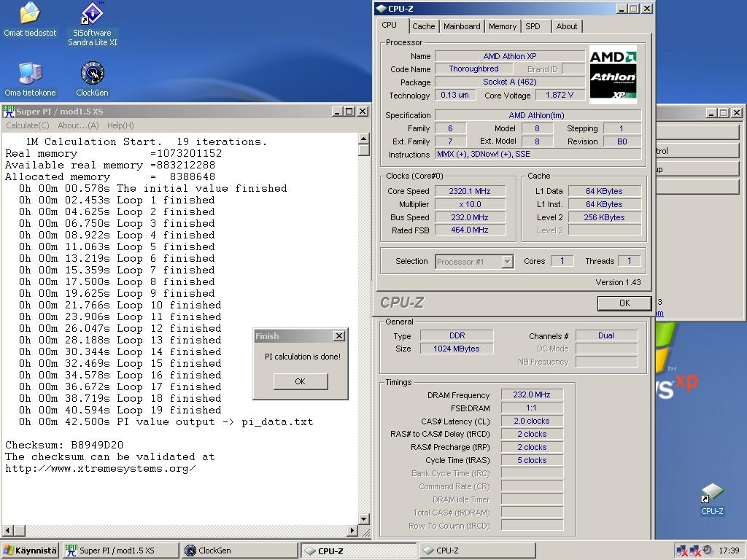
Task: Click the second network tray icon
Action: tap(694, 551)
